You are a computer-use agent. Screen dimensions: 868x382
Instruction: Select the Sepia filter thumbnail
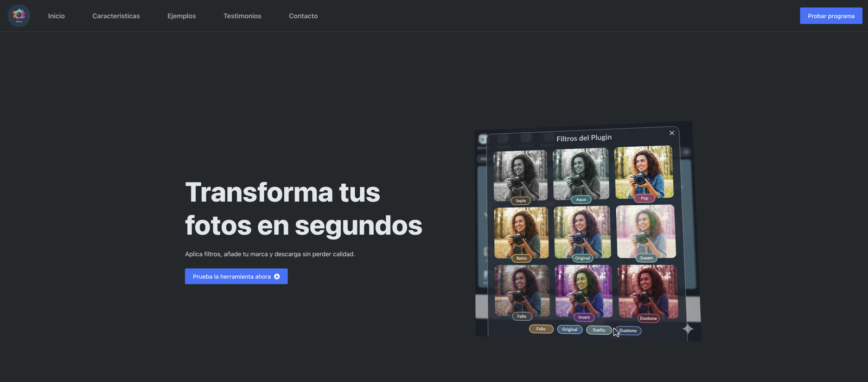pyautogui.click(x=520, y=174)
